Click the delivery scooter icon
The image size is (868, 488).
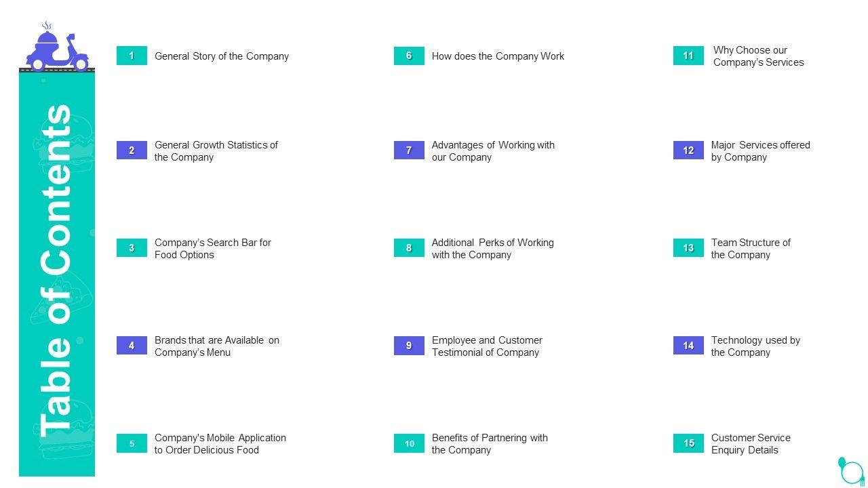pos(57,49)
